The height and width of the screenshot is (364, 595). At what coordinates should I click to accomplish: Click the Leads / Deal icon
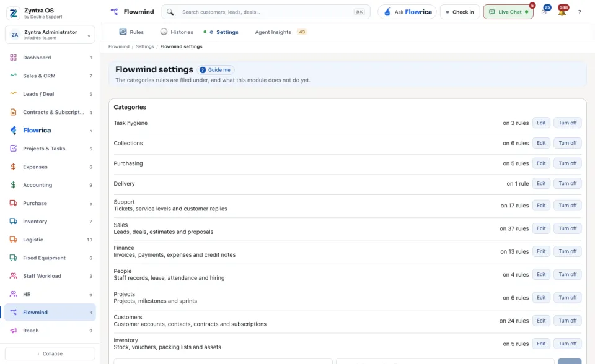click(13, 93)
